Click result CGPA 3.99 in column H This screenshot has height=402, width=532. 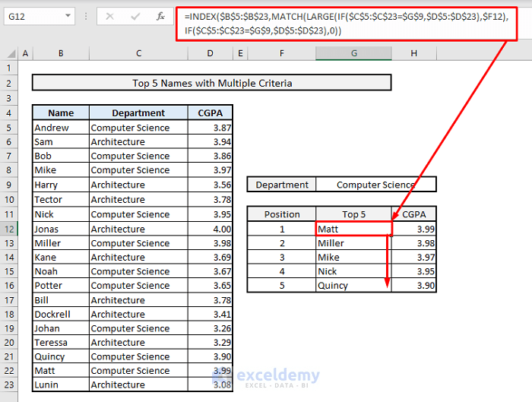[414, 229]
